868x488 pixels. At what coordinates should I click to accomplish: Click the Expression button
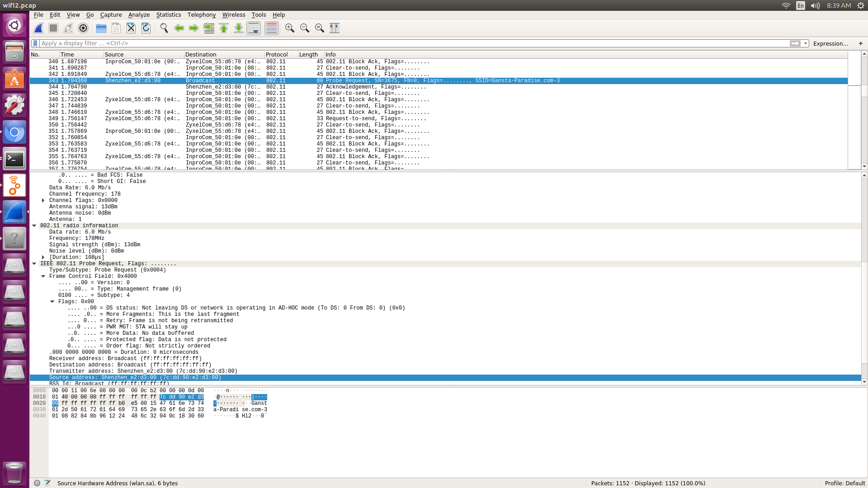pyautogui.click(x=831, y=43)
